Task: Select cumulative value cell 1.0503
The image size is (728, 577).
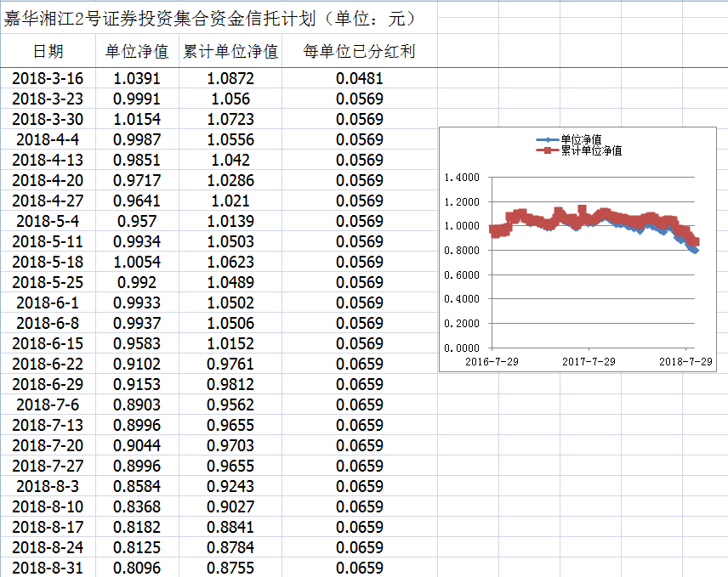Action: click(230, 241)
